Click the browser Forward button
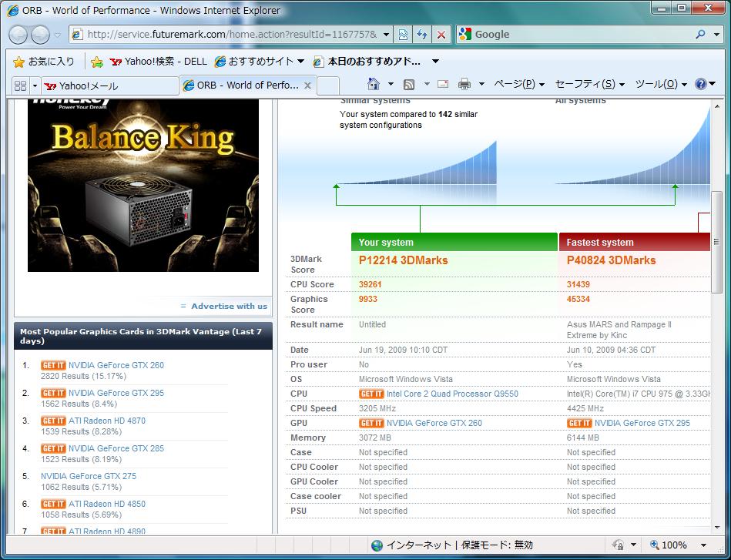Screen dimensions: 731x560 (x=41, y=35)
